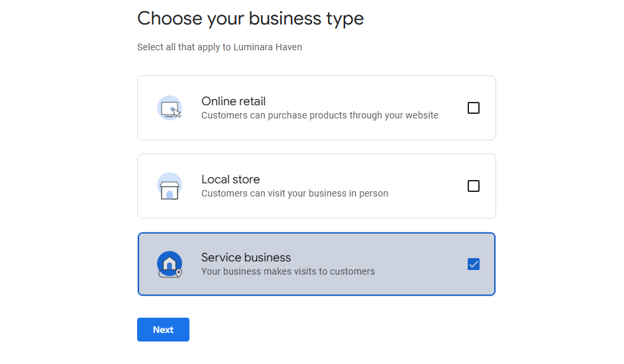This screenshot has width=624, height=364.
Task: Click the Service business house icon
Action: tap(170, 264)
